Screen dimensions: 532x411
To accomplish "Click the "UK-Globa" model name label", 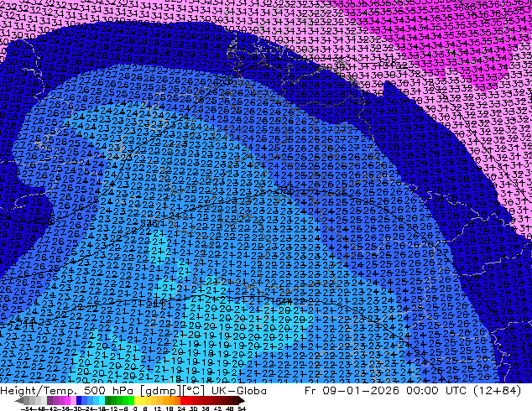I will [239, 391].
